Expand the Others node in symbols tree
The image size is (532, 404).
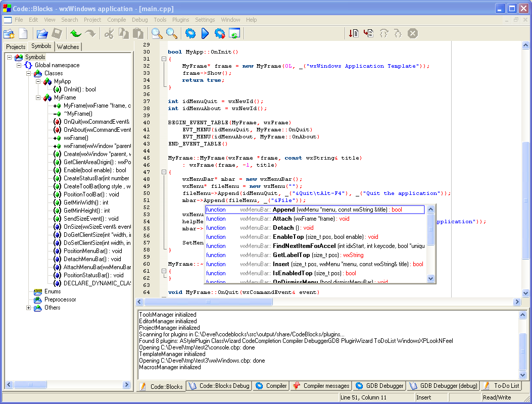pos(29,308)
